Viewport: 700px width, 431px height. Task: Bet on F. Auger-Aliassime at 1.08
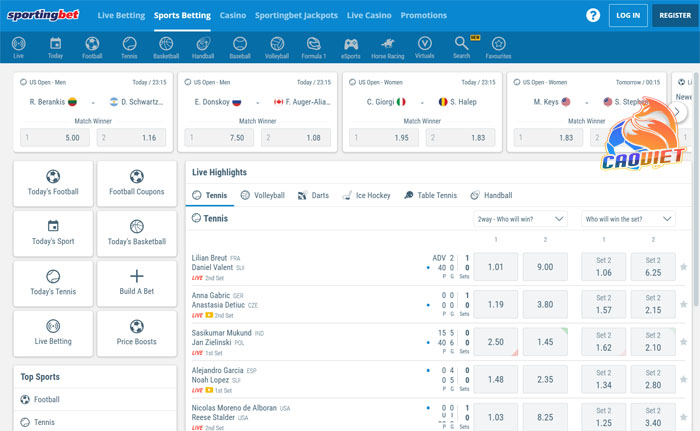pyautogui.click(x=296, y=138)
